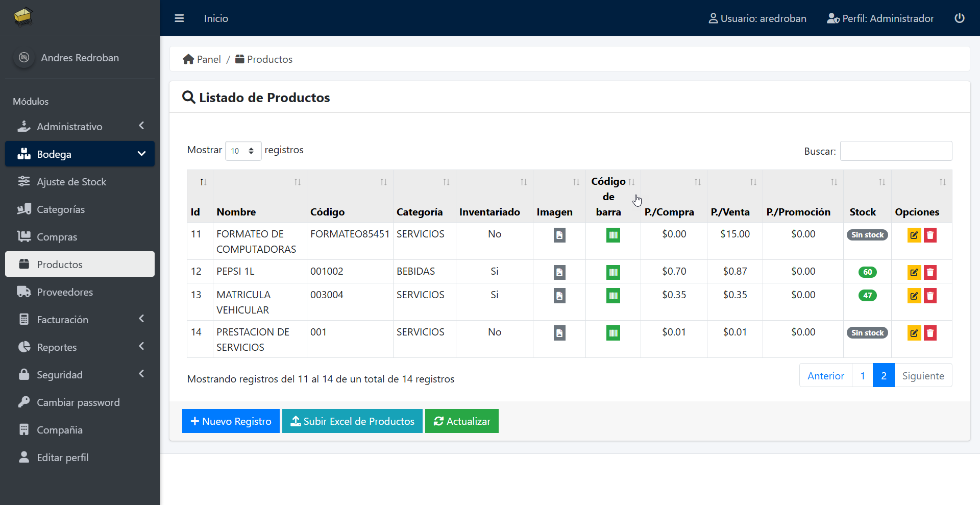The height and width of the screenshot is (505, 980).
Task: Go to Proveedores menu item
Action: coord(65,292)
